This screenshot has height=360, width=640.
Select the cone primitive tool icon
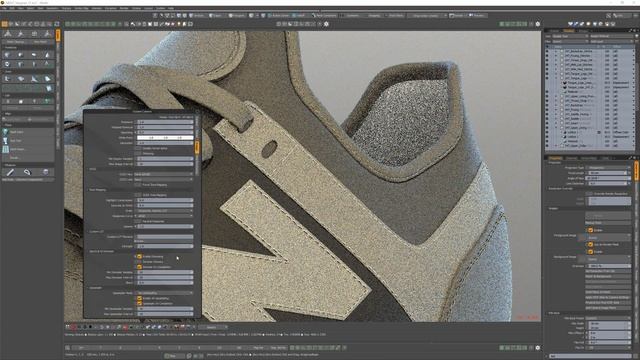click(47, 55)
